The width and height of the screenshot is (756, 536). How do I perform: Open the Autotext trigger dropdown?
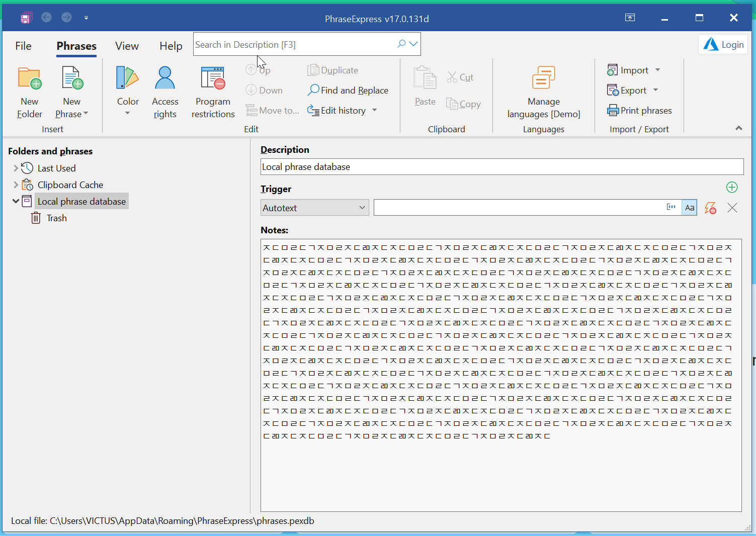[315, 208]
